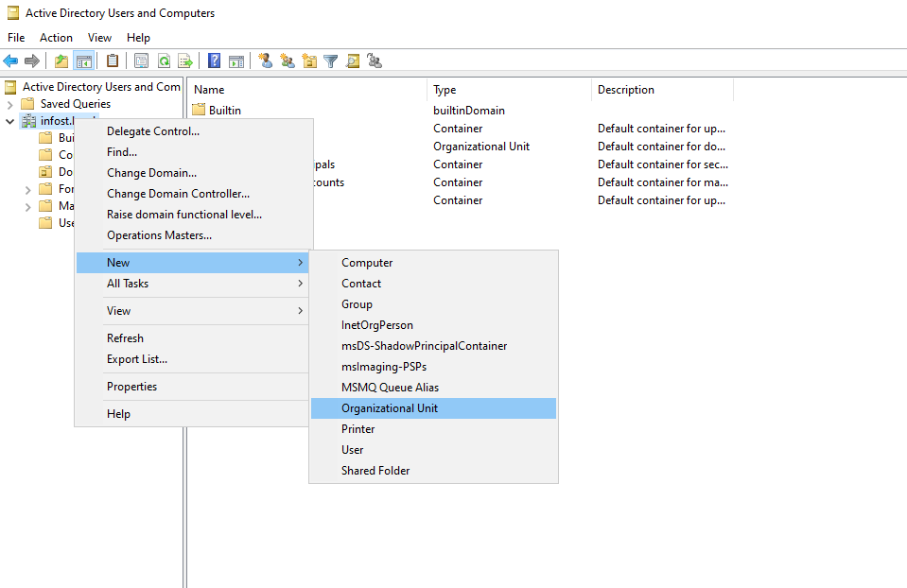Create new Shared Folder object
Viewport: 907px width, 588px height.
coord(434,471)
